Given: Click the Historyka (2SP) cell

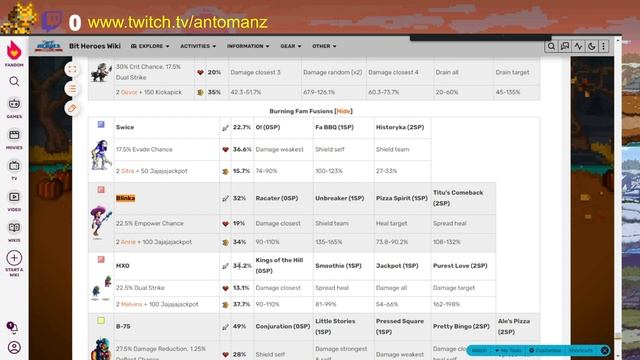Looking at the screenshot, I should tap(402, 127).
